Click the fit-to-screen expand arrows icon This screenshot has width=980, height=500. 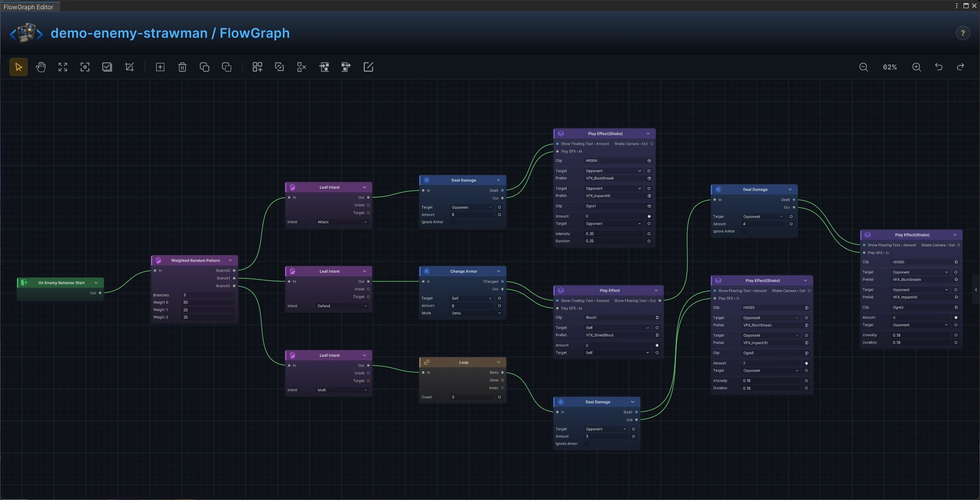63,67
